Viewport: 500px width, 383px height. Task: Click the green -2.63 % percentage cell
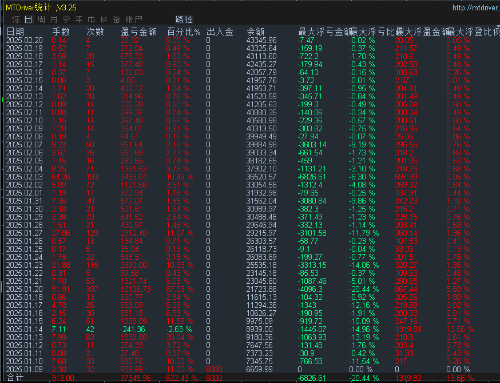click(178, 329)
